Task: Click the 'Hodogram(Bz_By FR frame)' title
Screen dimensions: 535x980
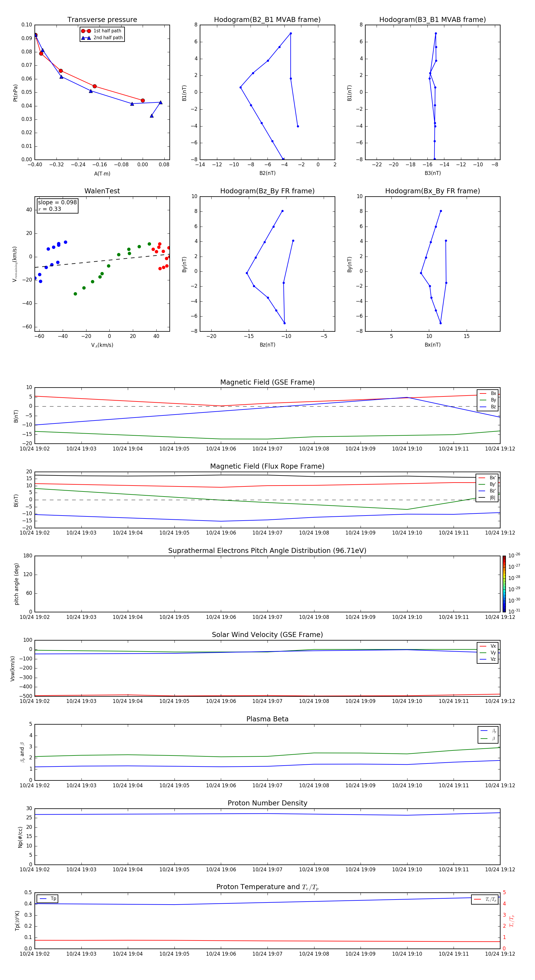Action: pyautogui.click(x=267, y=191)
